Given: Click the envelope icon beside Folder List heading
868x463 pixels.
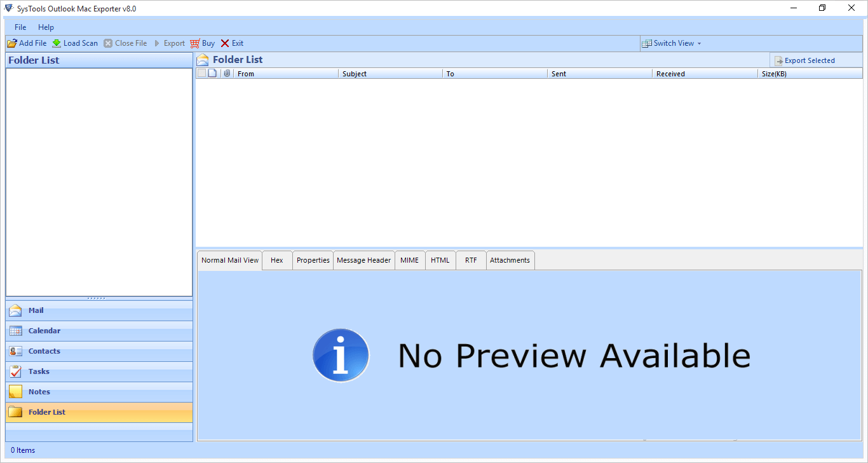Looking at the screenshot, I should pyautogui.click(x=203, y=60).
